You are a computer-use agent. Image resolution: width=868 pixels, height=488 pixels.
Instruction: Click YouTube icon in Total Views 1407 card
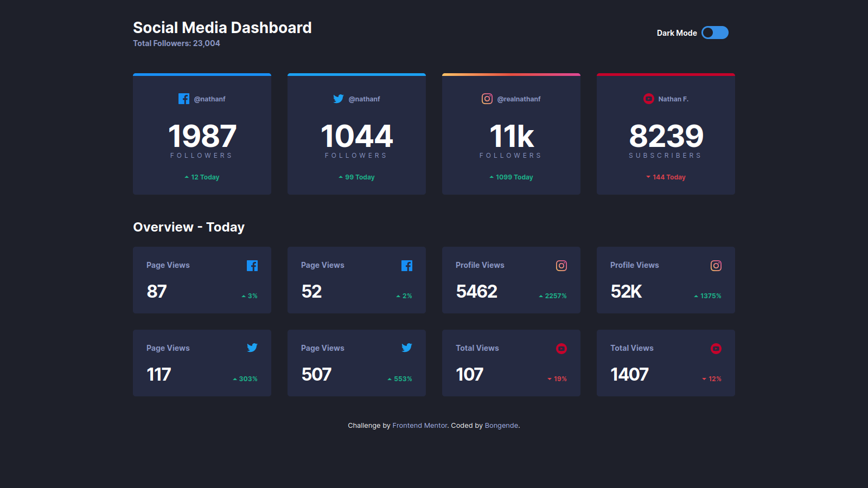(716, 349)
